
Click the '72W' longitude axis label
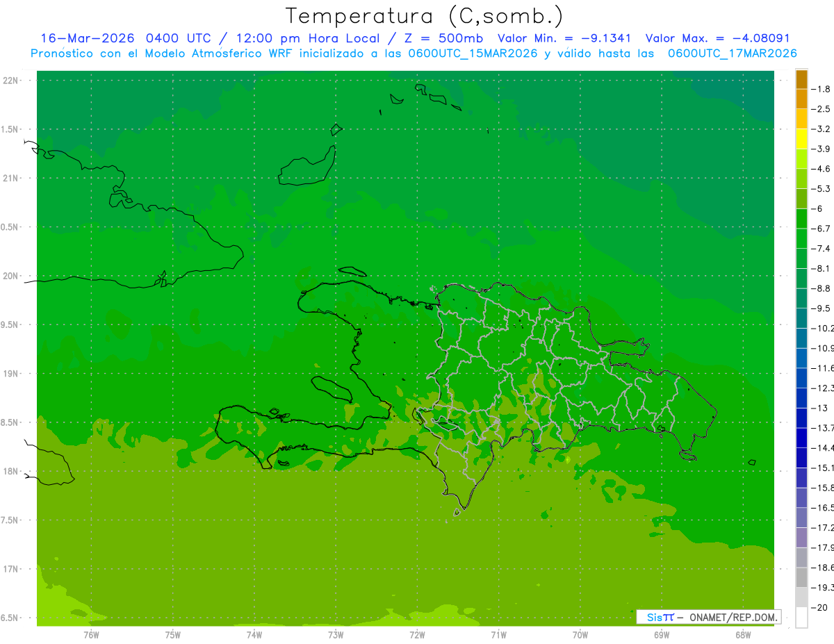coord(417,635)
